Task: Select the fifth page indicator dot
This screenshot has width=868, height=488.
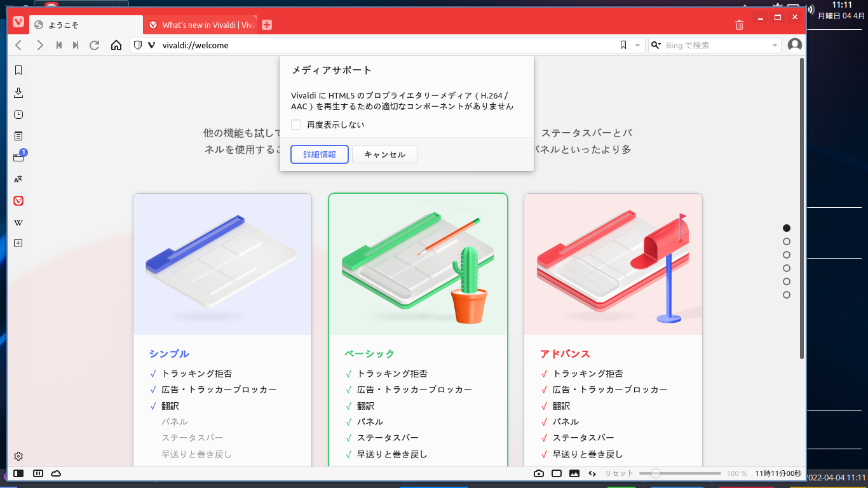Action: pyautogui.click(x=787, y=281)
